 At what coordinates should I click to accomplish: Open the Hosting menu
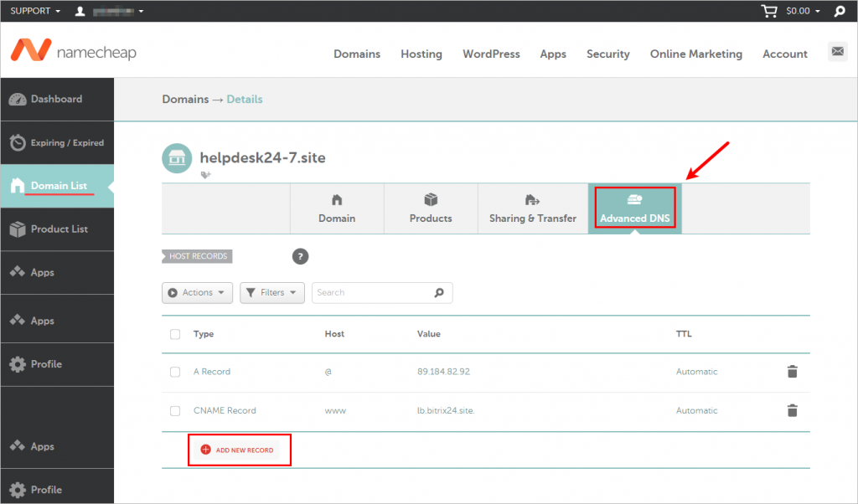[421, 54]
